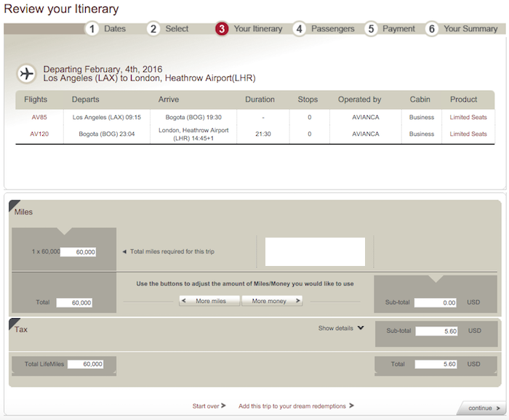509x420 pixels.
Task: Click the Miles Sub-total 0.00 field
Action: pos(436,302)
